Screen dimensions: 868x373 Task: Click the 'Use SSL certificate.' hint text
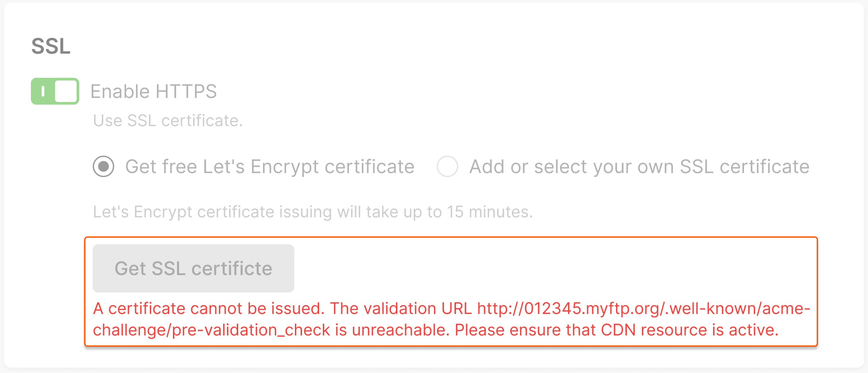pos(168,121)
